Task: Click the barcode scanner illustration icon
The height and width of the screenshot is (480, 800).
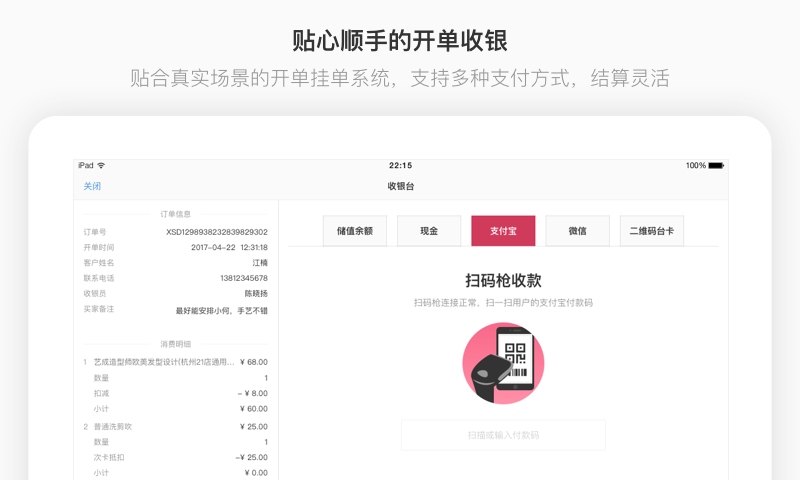Action: point(503,363)
